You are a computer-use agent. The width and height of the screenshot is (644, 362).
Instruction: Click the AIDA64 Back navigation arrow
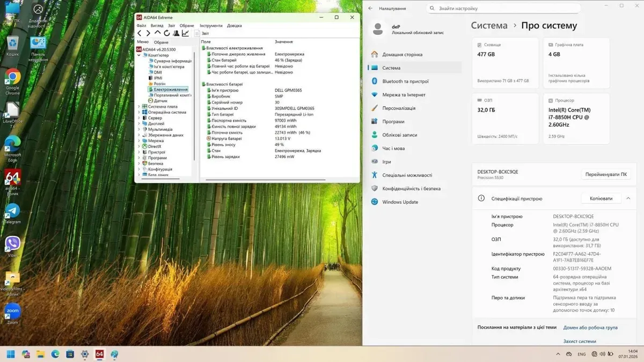140,33
